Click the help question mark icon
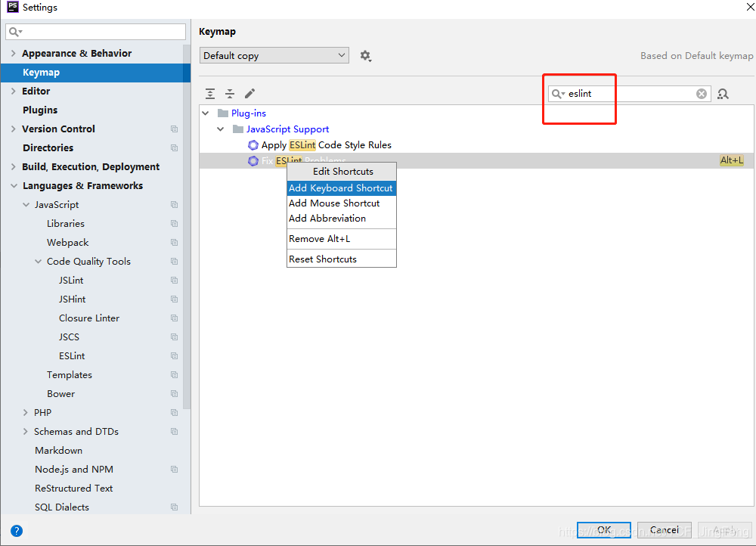756x546 pixels. point(17,530)
